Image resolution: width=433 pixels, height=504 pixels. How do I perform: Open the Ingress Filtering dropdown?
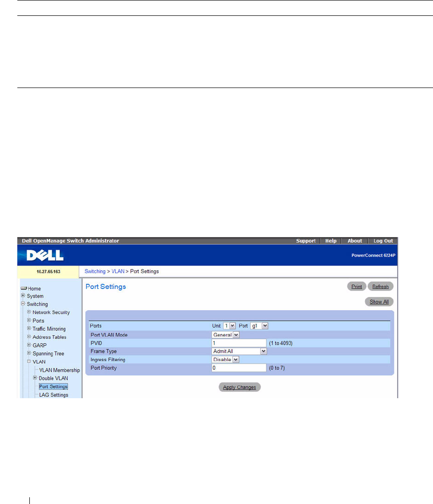(x=225, y=359)
